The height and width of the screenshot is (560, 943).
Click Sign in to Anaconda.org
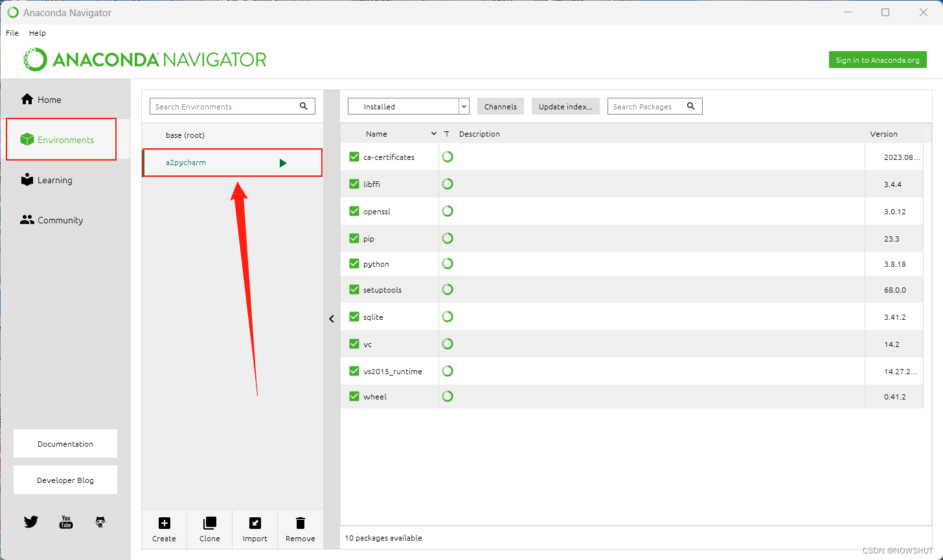pyautogui.click(x=878, y=60)
